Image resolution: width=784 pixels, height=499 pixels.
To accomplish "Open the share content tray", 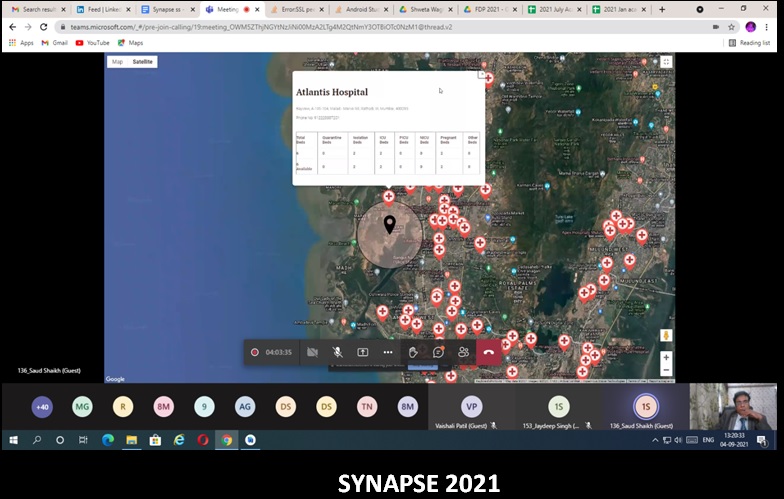I will 362,352.
